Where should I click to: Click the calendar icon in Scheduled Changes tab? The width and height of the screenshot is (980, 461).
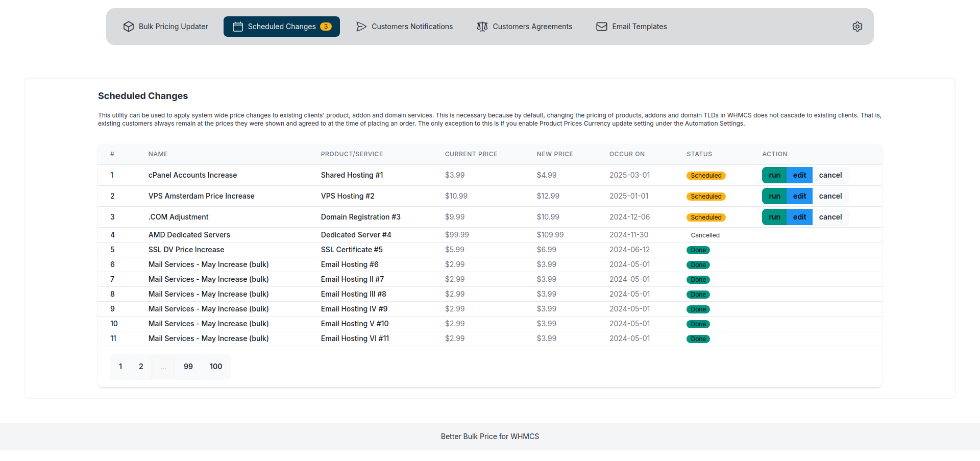coord(237,27)
